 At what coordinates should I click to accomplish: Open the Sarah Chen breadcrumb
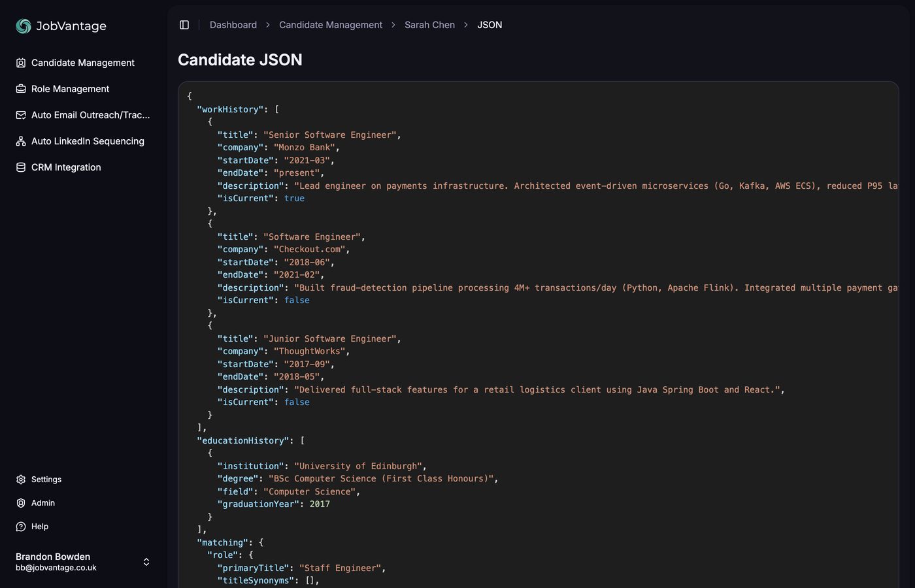click(429, 25)
